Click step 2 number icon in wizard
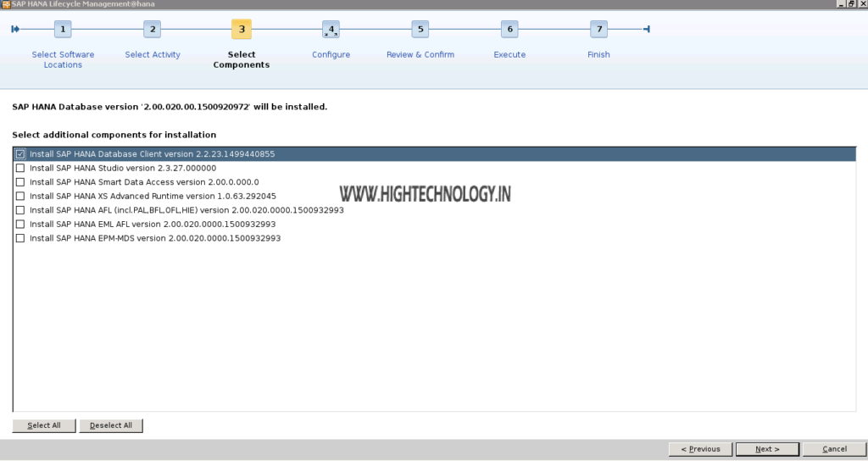The width and height of the screenshot is (868, 461). click(153, 30)
